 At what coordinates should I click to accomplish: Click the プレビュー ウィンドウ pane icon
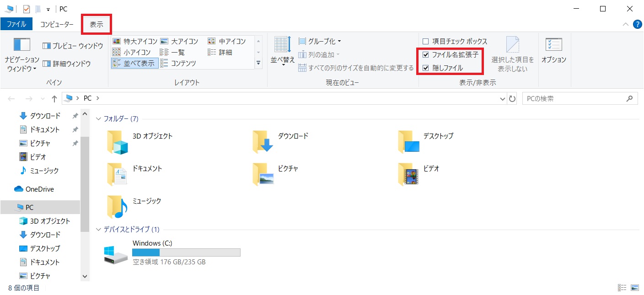46,46
